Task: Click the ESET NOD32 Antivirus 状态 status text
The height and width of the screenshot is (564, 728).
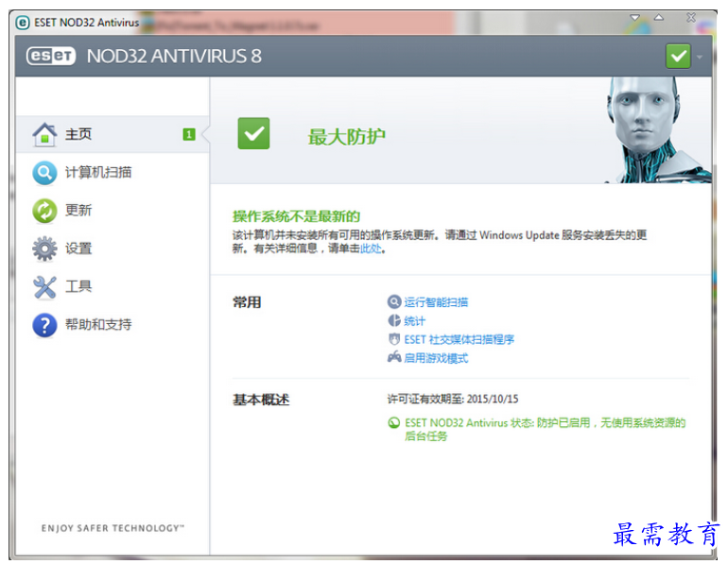Action: click(x=546, y=429)
